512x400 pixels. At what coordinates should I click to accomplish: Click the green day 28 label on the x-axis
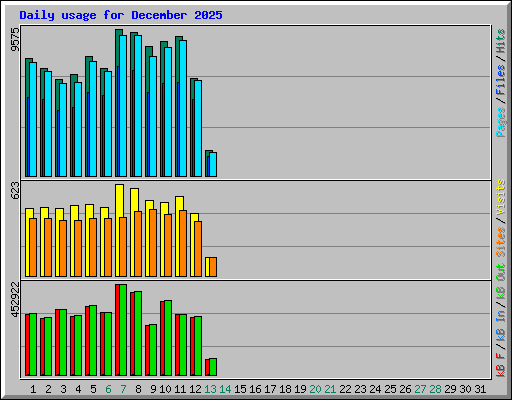click(x=435, y=389)
